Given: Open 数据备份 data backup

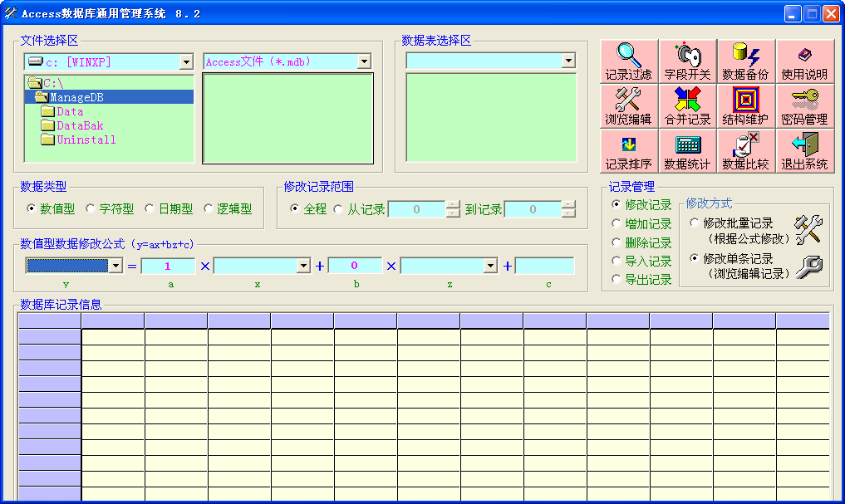Looking at the screenshot, I should point(746,61).
